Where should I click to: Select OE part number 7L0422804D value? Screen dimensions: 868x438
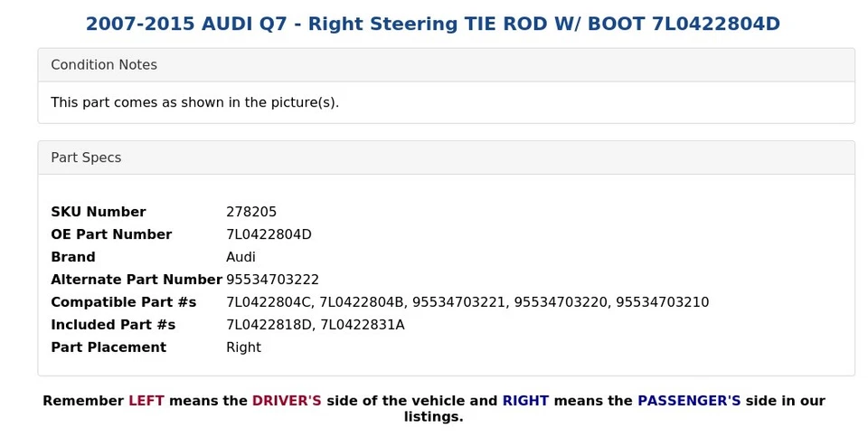[269, 234]
